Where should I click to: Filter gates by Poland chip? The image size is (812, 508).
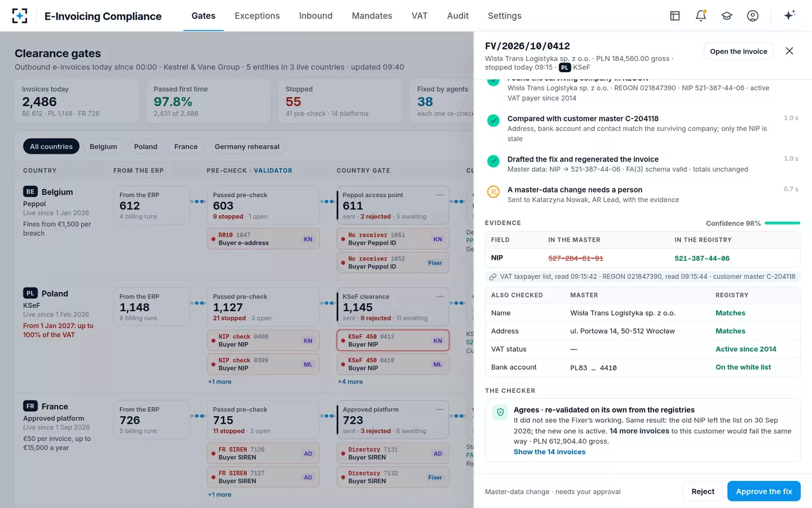[145, 146]
